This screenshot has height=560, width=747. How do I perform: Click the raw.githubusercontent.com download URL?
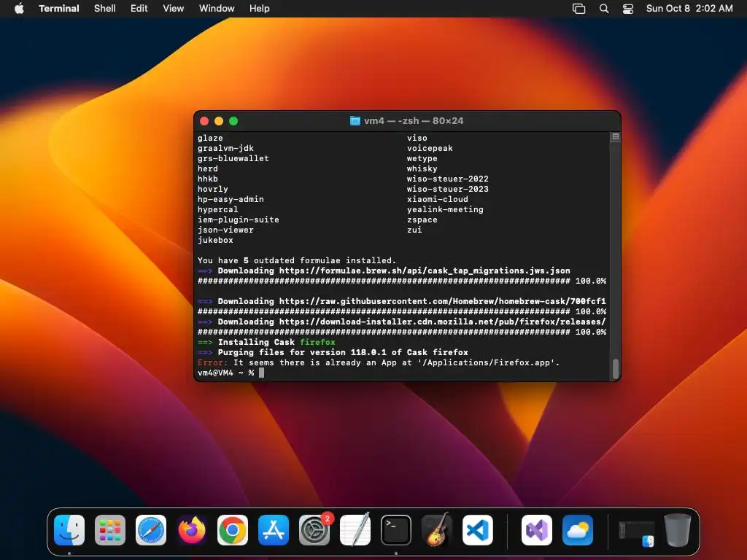443,301
